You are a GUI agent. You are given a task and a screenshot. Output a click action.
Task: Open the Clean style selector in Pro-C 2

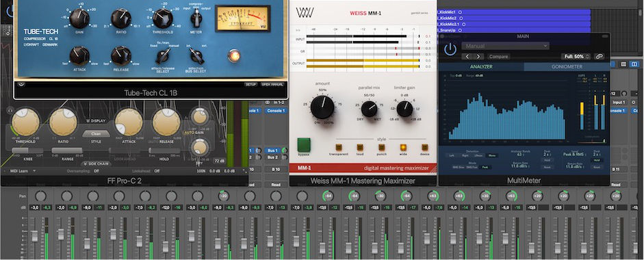tap(96, 134)
